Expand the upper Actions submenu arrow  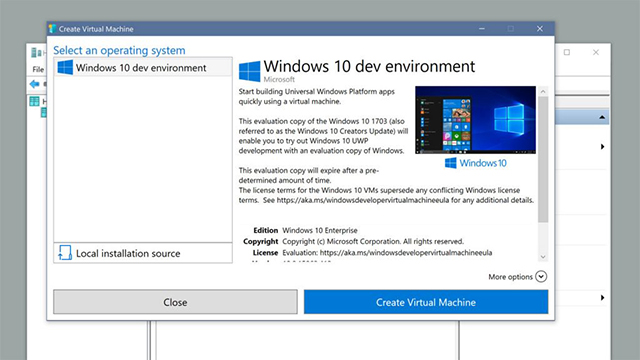click(602, 147)
